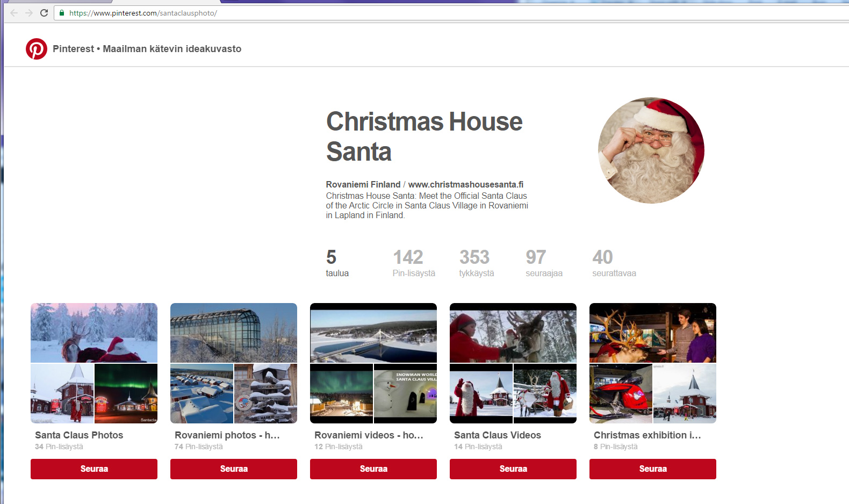Switch to the 142 Pin-lisäystä tab

[x=414, y=263]
